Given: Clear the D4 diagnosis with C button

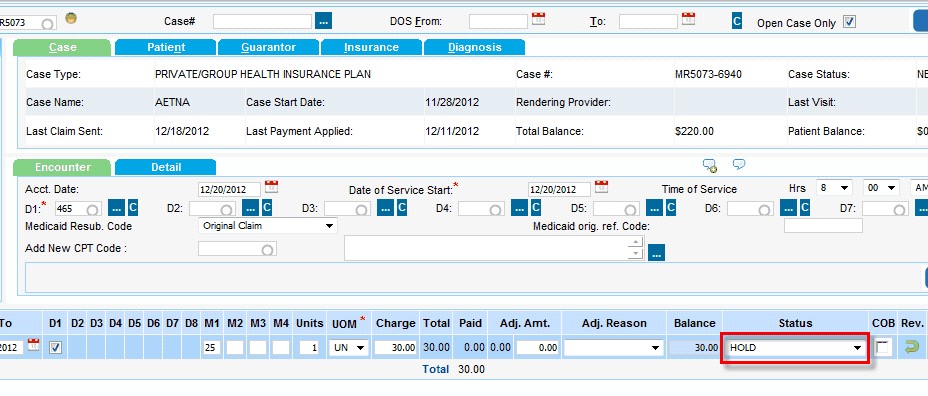Looking at the screenshot, I should [x=536, y=208].
